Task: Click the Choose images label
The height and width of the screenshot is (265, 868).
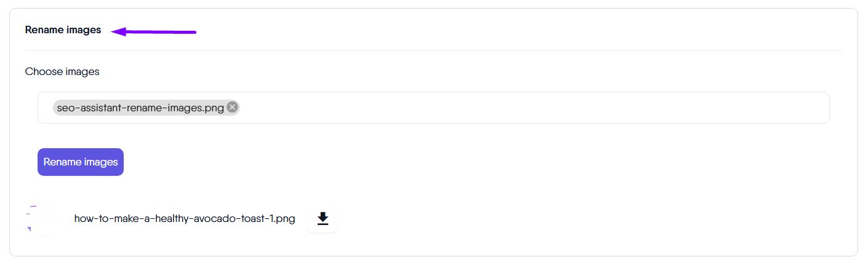Action: 62,72
